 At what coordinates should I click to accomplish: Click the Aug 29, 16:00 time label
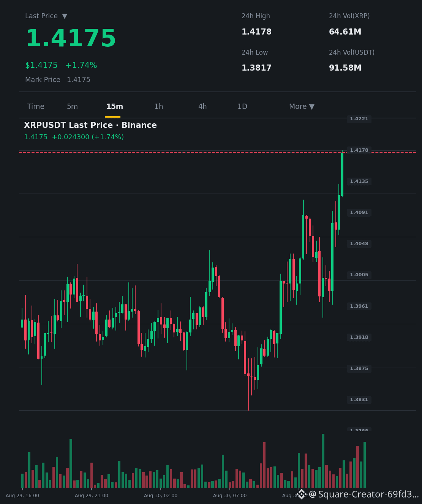pyautogui.click(x=22, y=496)
